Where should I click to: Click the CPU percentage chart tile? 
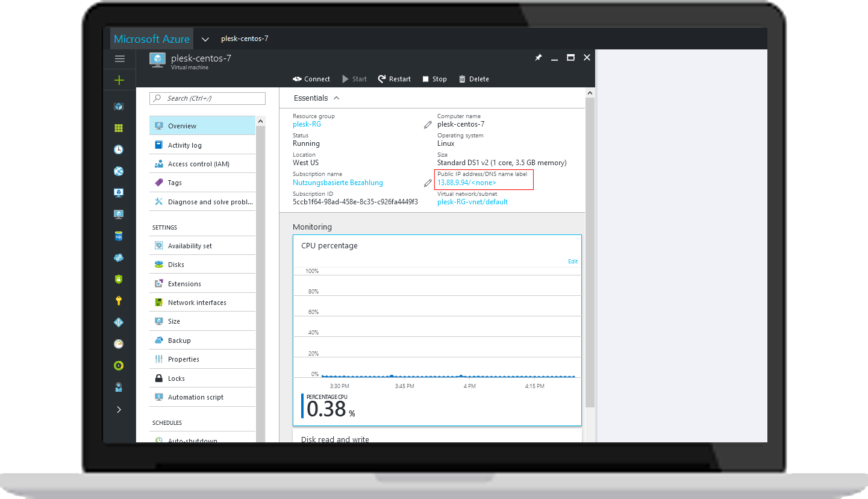tap(437, 330)
